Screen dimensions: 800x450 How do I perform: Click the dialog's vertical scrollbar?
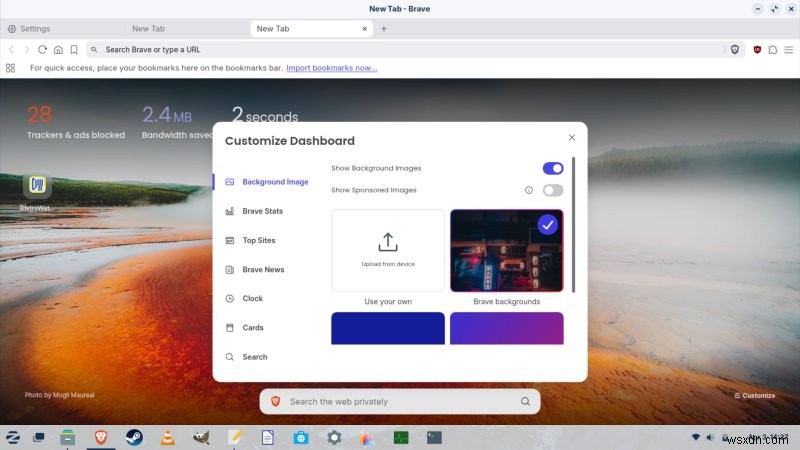573,224
